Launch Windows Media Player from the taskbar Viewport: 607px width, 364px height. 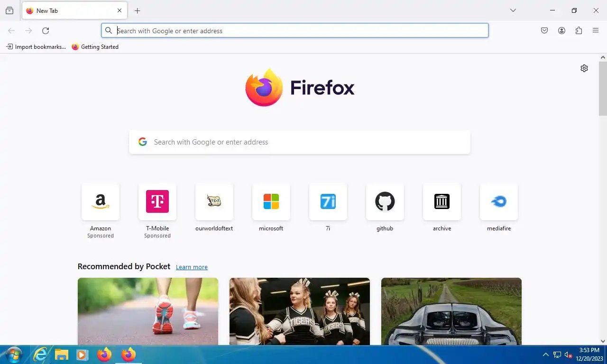click(82, 355)
